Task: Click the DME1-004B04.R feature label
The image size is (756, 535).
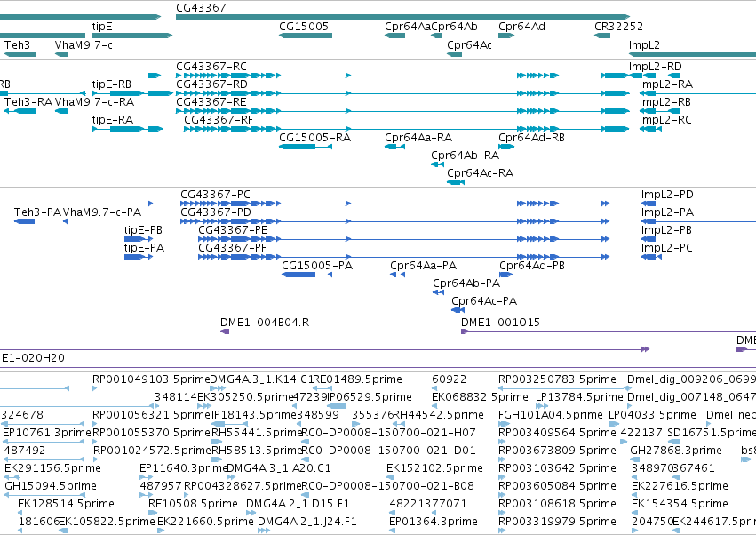Action: [x=265, y=323]
